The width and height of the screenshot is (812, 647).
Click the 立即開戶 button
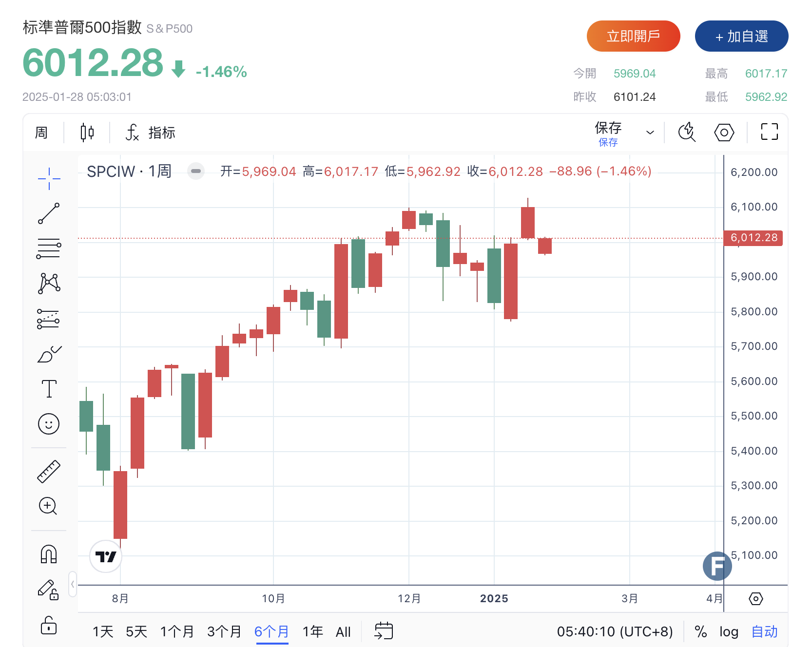(633, 36)
